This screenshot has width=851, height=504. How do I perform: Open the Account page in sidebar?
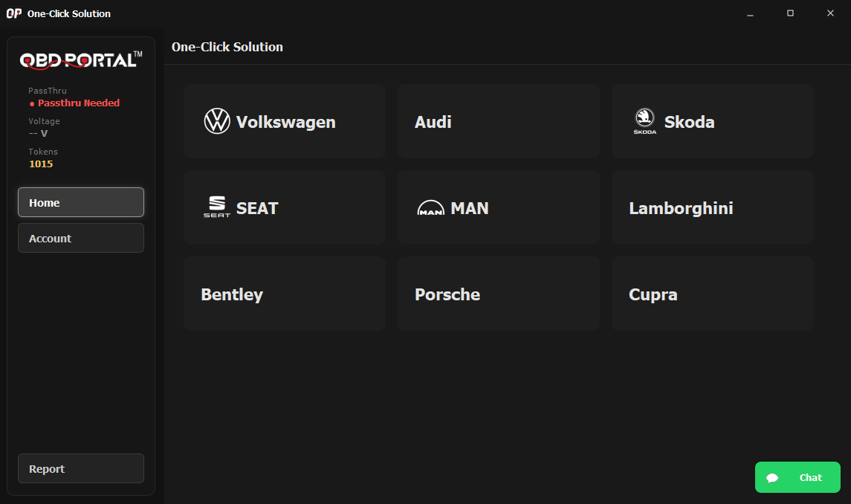click(x=81, y=238)
